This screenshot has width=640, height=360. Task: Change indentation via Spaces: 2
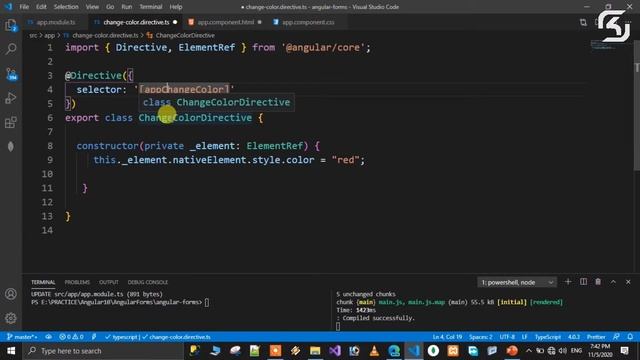pyautogui.click(x=480, y=337)
